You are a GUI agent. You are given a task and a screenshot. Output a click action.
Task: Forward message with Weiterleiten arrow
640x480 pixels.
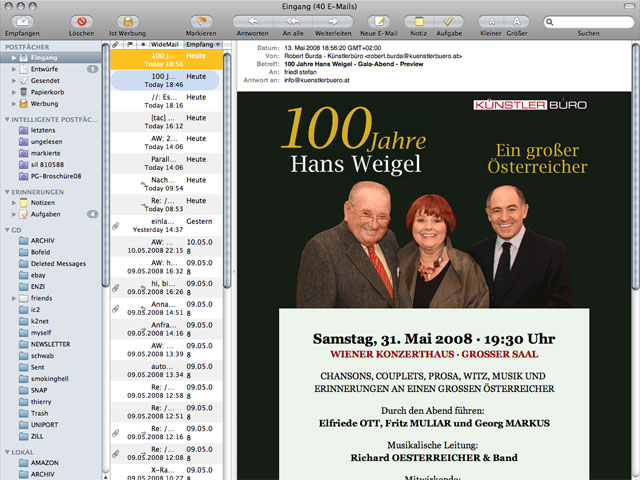(x=333, y=21)
